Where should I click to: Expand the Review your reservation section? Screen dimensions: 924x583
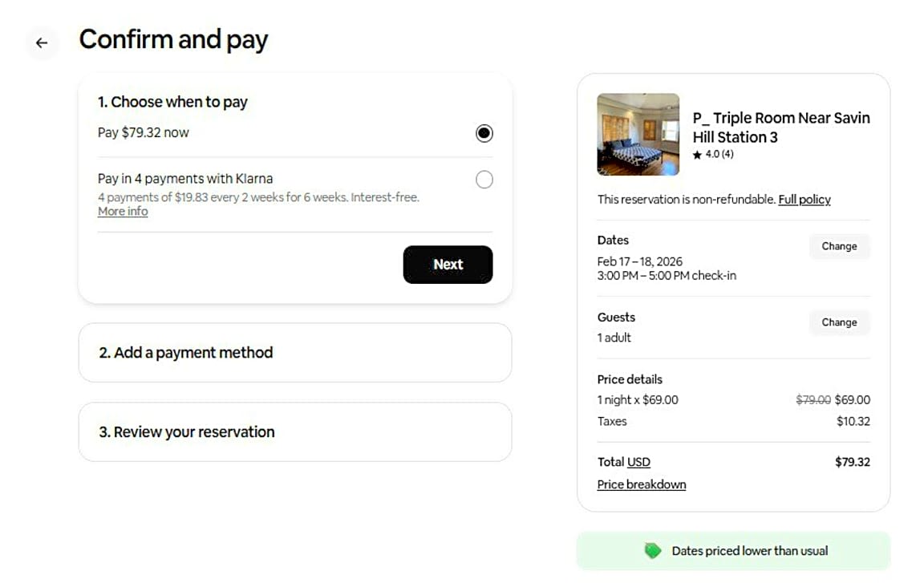click(294, 432)
